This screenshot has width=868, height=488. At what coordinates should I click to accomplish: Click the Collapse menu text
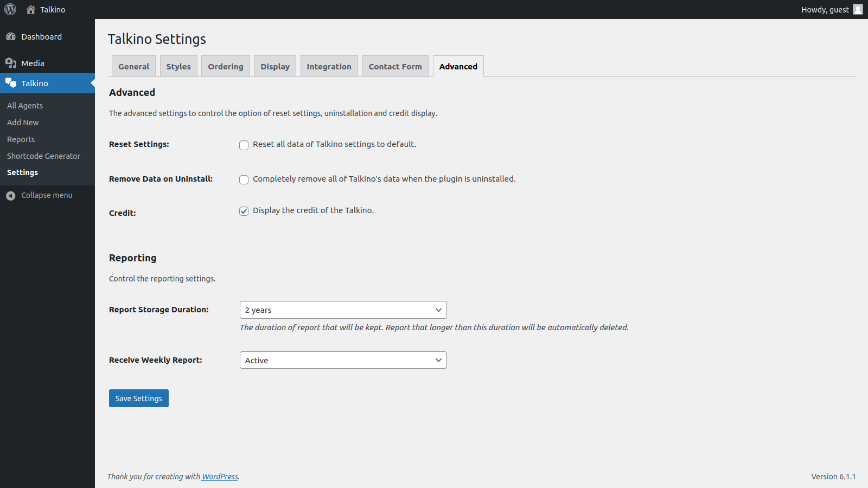pos(47,195)
